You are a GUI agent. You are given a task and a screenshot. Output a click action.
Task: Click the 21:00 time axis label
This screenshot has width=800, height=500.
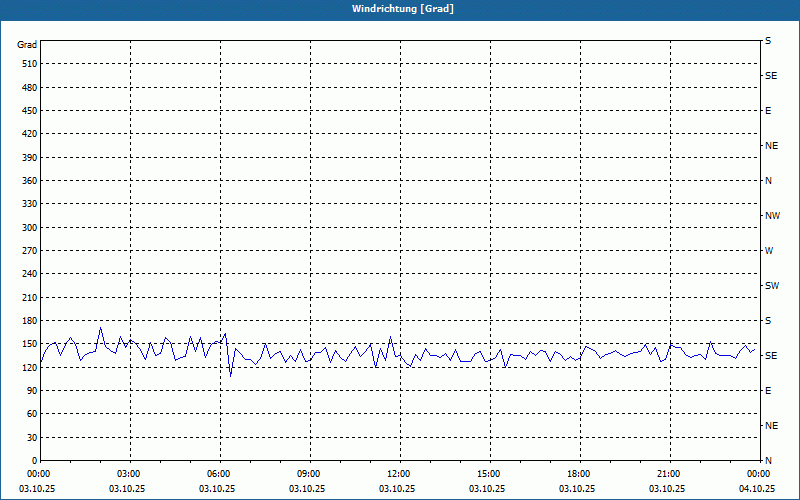pyautogui.click(x=668, y=474)
